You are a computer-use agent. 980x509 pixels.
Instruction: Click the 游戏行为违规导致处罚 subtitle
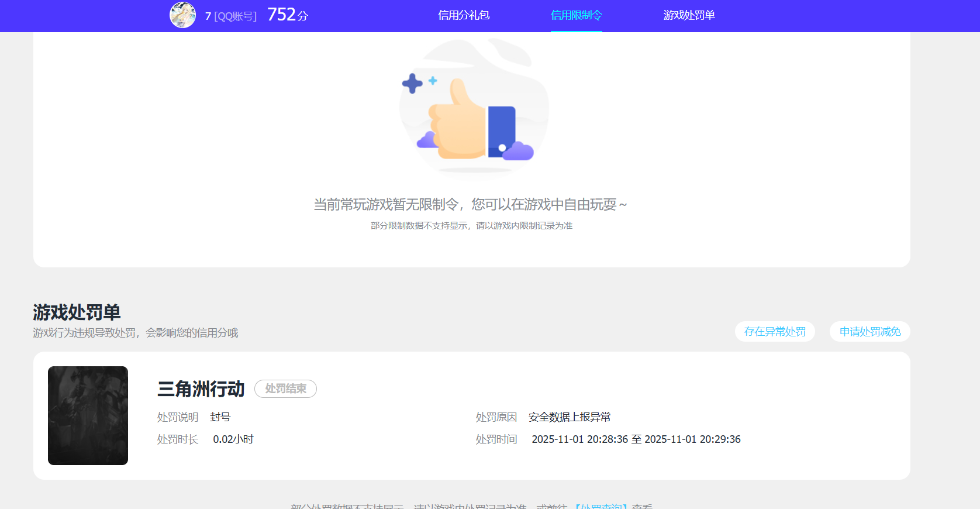pos(136,333)
